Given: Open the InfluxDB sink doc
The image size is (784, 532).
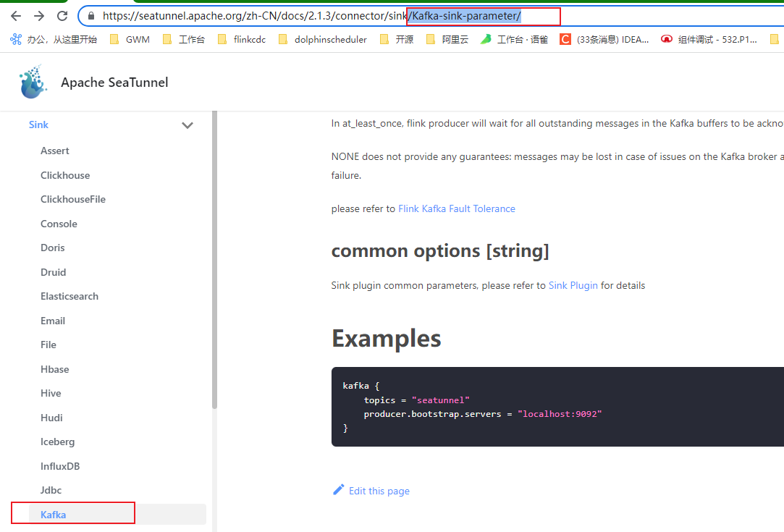Looking at the screenshot, I should click(x=60, y=467).
